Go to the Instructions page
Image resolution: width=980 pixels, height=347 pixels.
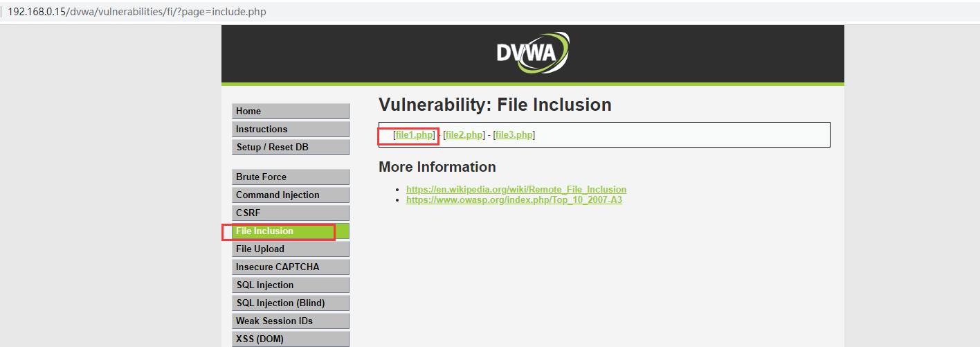tap(290, 130)
